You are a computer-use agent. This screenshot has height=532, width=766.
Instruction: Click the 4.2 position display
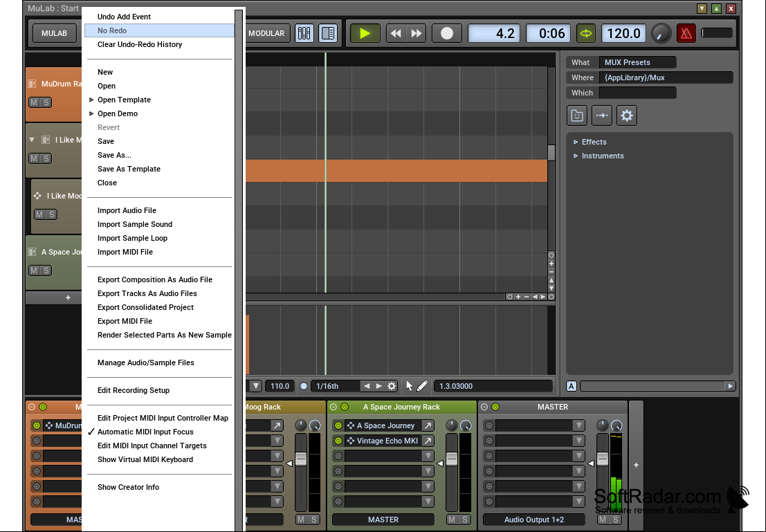(x=493, y=33)
